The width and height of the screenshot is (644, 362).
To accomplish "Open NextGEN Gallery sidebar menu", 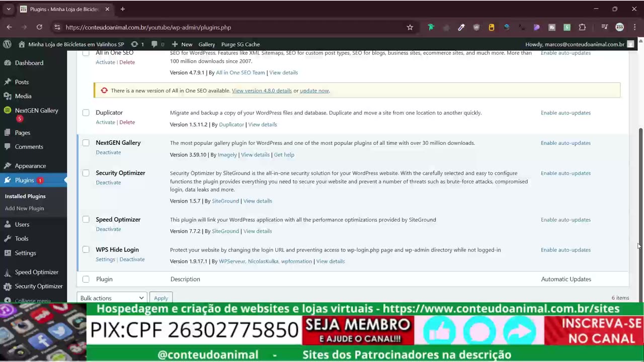I will coord(36,111).
